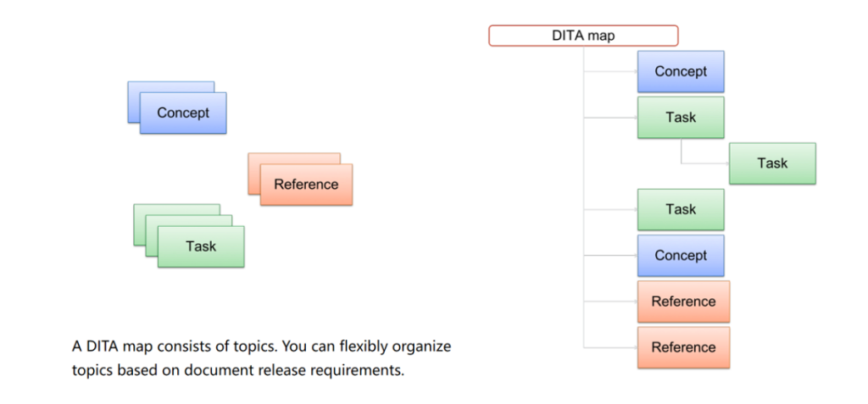This screenshot has width=868, height=404.
Task: Click the lower Concept box in tree
Action: 681,255
